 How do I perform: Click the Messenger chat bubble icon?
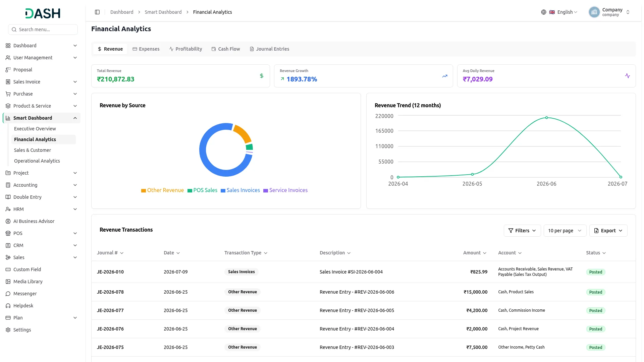[8, 294]
